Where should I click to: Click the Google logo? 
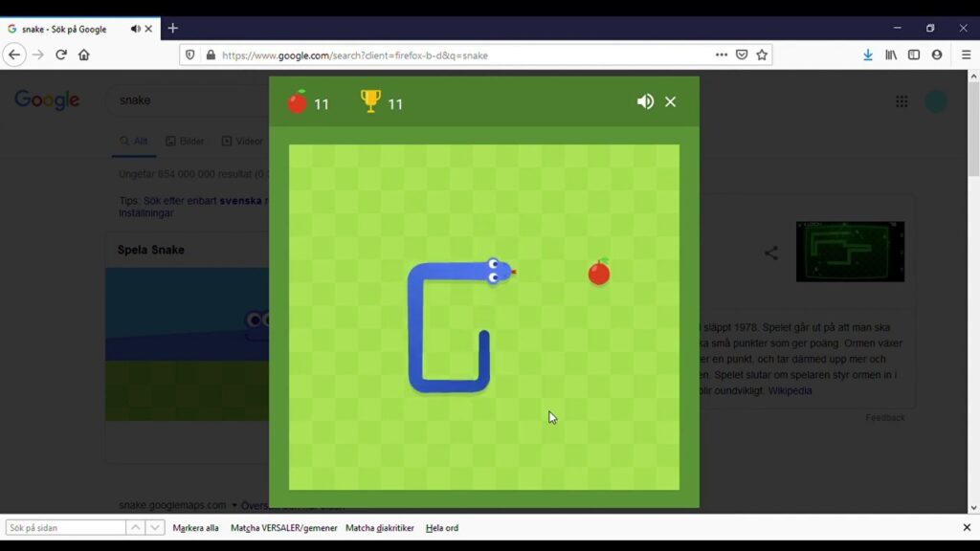(x=47, y=99)
